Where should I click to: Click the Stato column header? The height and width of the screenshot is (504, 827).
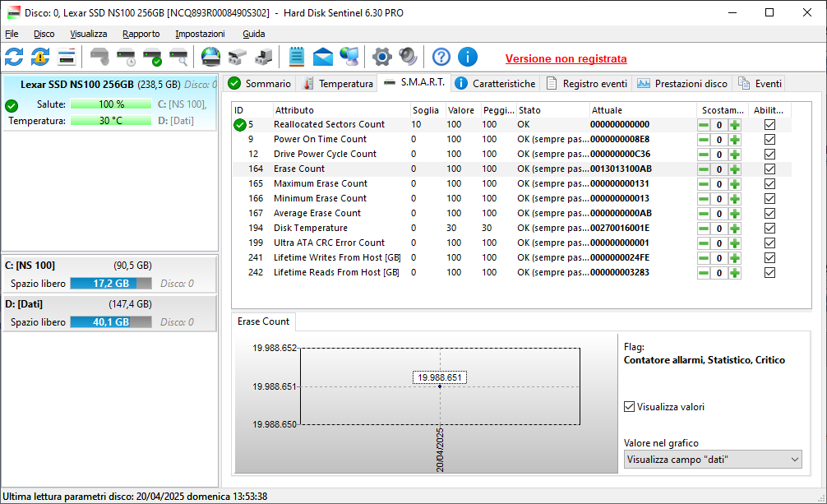point(552,110)
